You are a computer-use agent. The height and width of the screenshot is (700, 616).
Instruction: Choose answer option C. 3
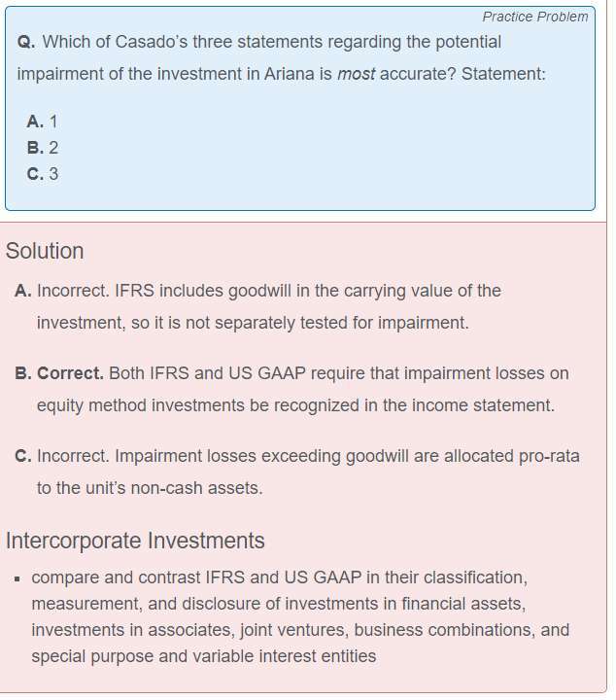coord(43,174)
